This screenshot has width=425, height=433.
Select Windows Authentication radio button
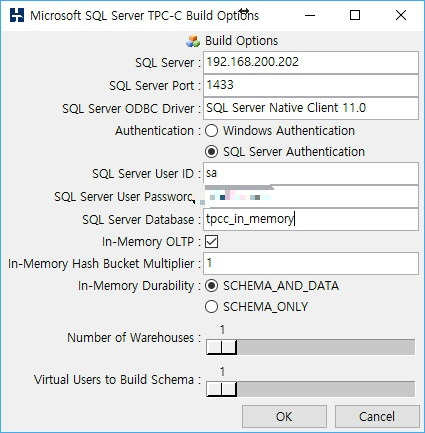pyautogui.click(x=212, y=131)
